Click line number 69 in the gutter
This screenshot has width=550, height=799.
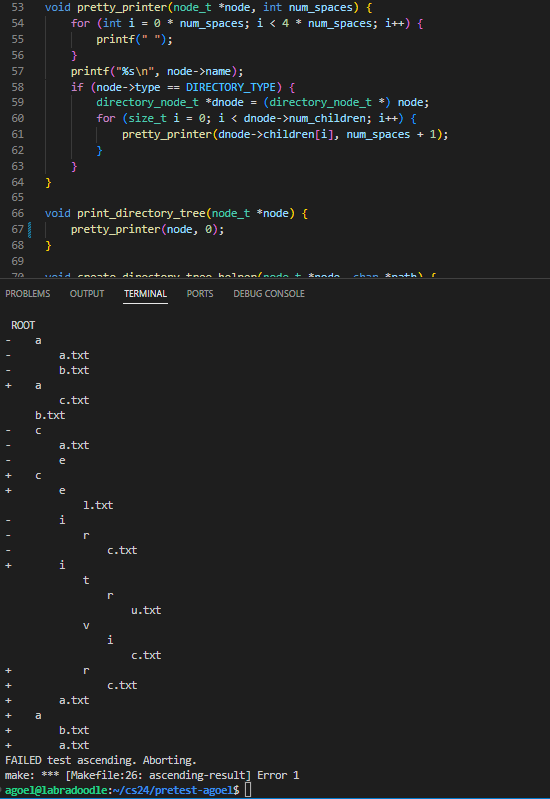tap(18, 261)
